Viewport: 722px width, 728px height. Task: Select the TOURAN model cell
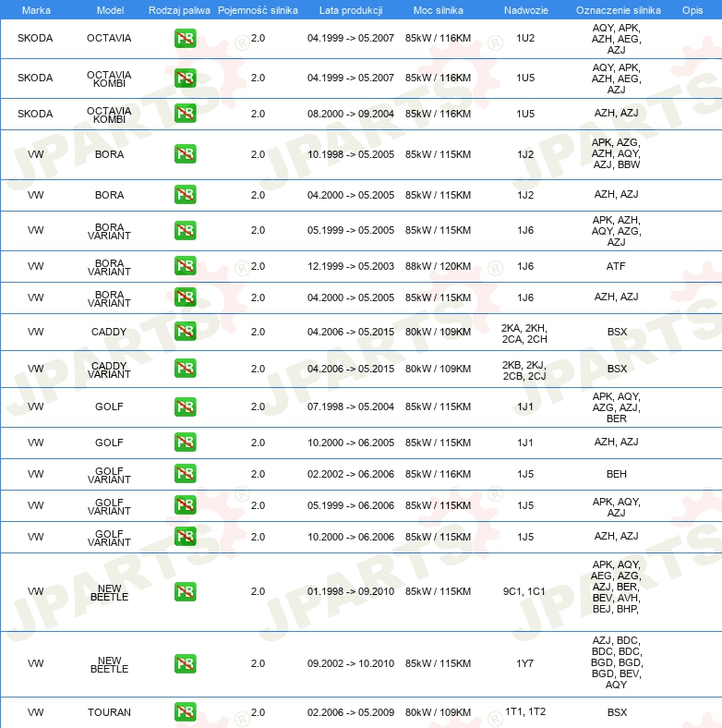tap(109, 712)
